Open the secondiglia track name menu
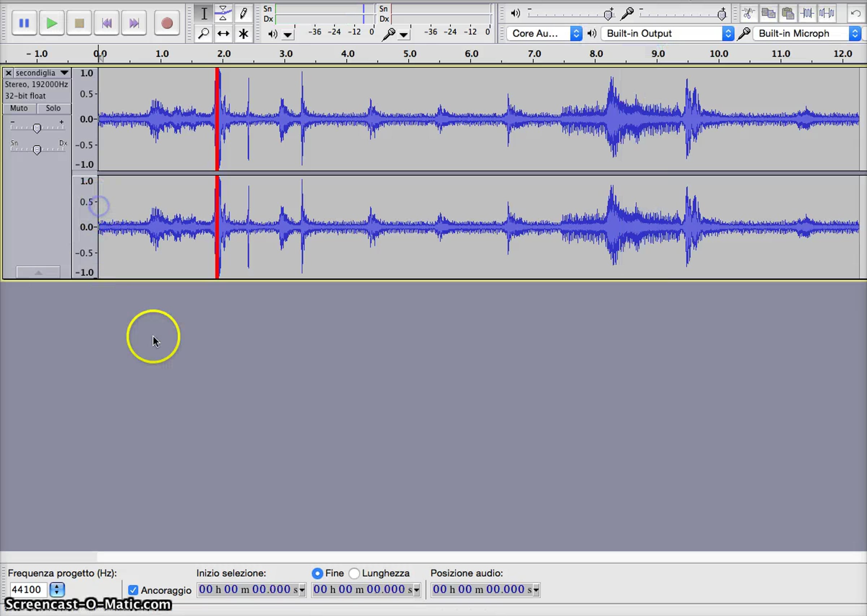This screenshot has width=867, height=616. tap(42, 73)
